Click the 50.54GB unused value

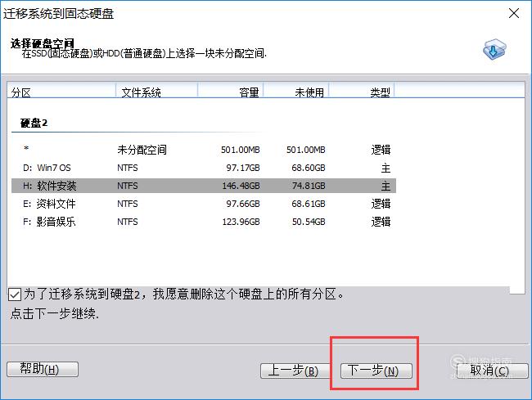click(x=309, y=222)
